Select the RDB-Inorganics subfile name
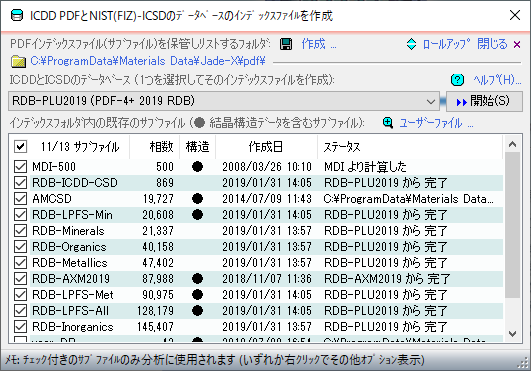Viewport: 531px width, 371px height. click(x=72, y=326)
